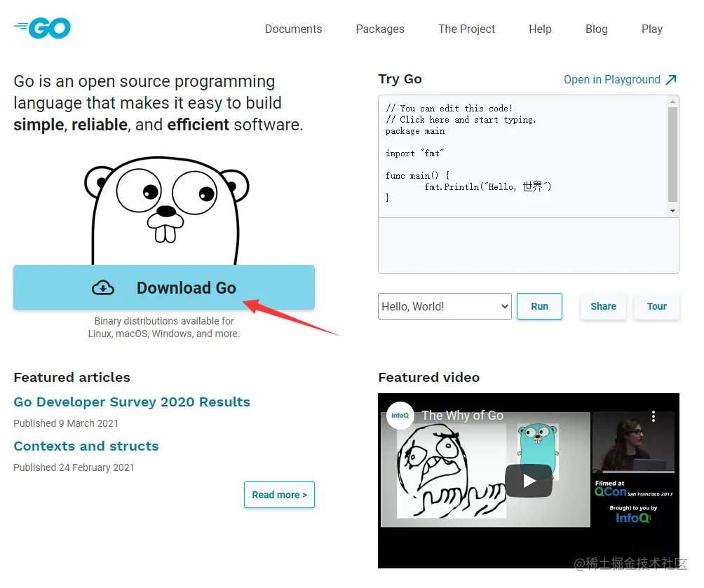Image resolution: width=704 pixels, height=588 pixels.
Task: Play The Why of Go video
Action: click(529, 481)
